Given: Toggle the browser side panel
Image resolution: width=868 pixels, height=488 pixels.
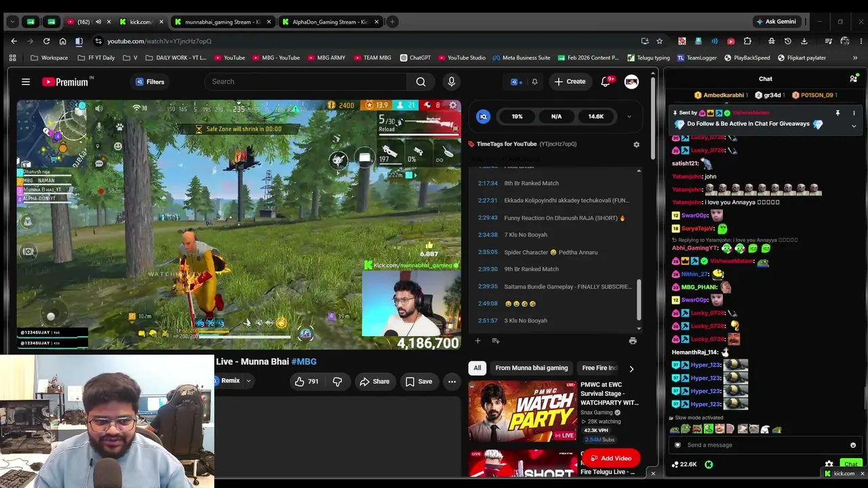Looking at the screenshot, I should pyautogui.click(x=79, y=41).
